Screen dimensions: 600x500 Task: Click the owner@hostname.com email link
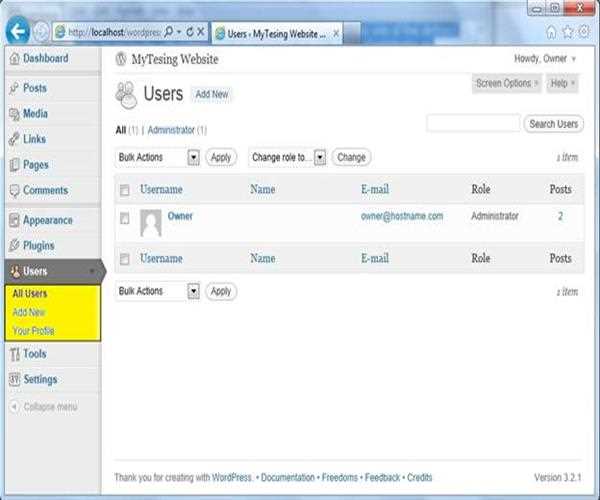tap(401, 216)
